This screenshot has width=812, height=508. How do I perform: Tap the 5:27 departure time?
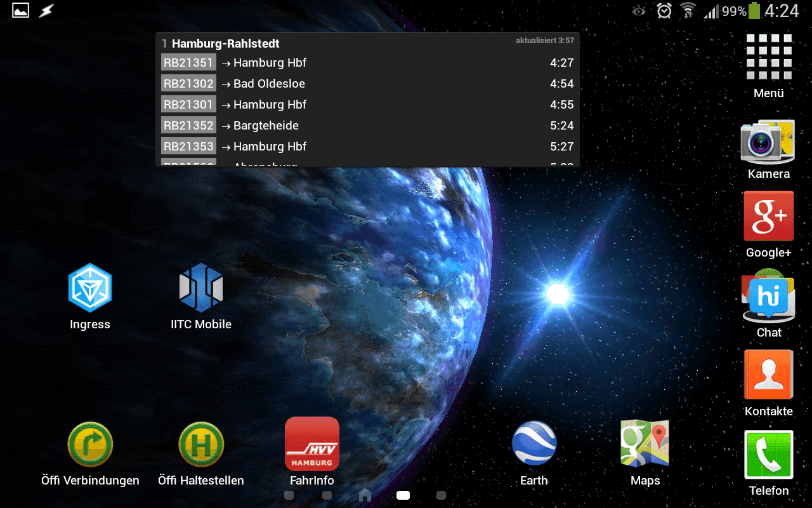[562, 147]
